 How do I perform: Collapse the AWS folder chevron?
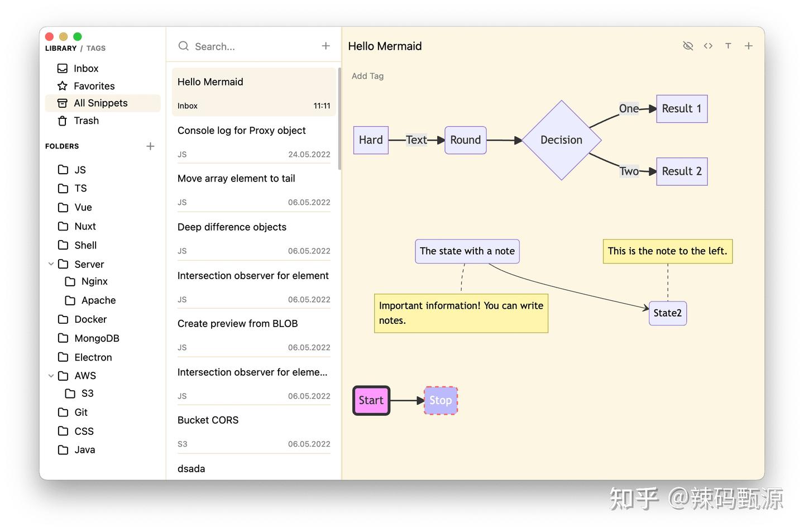[51, 376]
